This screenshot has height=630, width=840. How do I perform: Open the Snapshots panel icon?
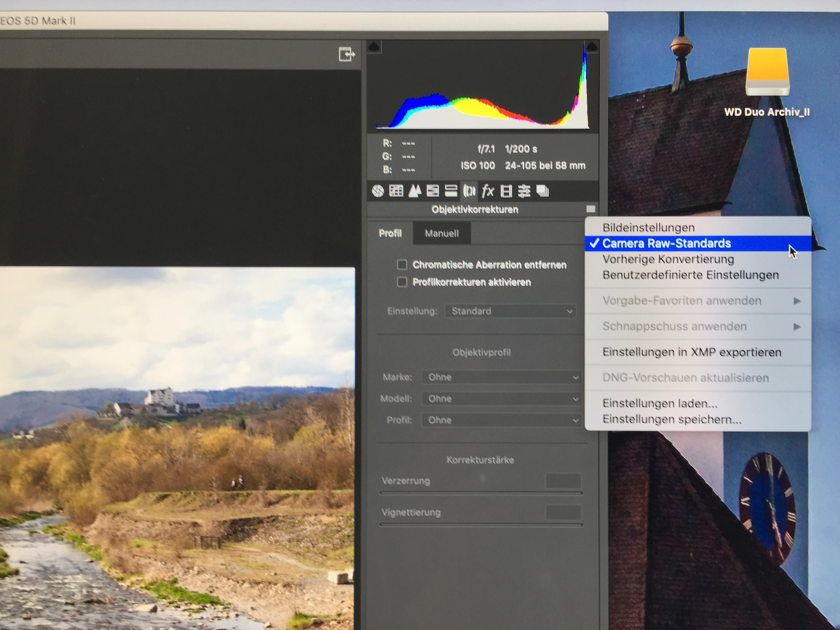543,191
